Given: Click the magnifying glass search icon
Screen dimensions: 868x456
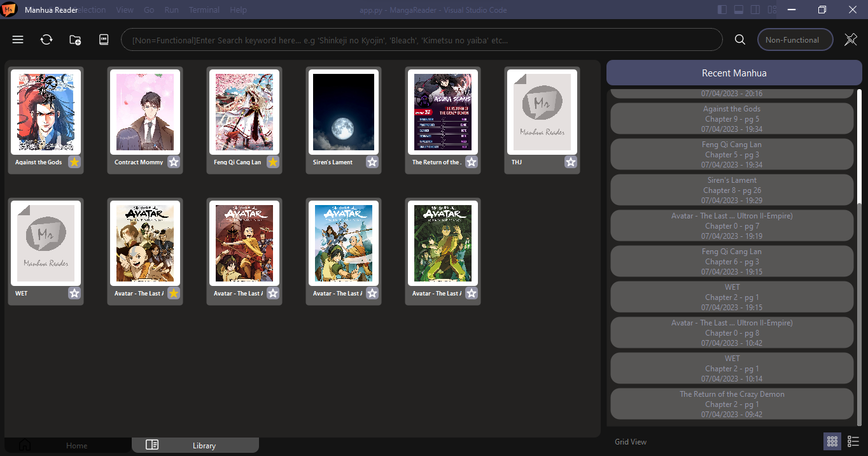Looking at the screenshot, I should [x=740, y=39].
